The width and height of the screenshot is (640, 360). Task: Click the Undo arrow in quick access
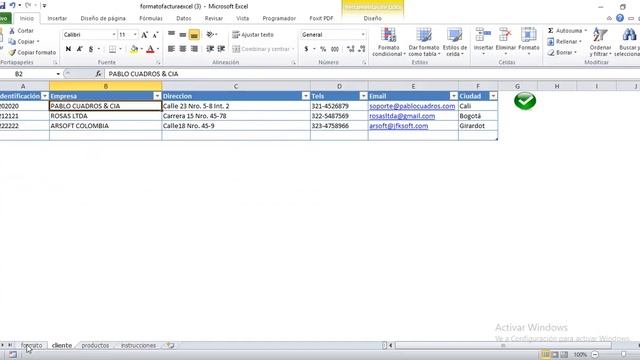click(x=13, y=5)
